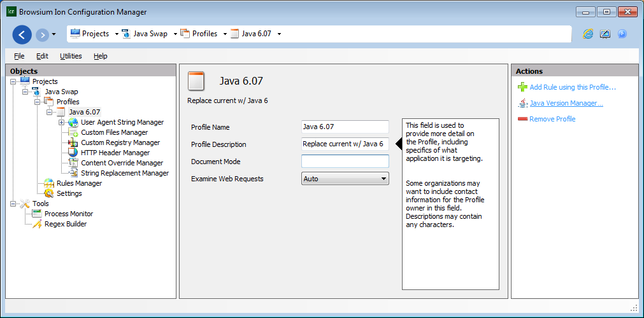Open the Utilities menu
This screenshot has height=318, width=644.
(71, 56)
